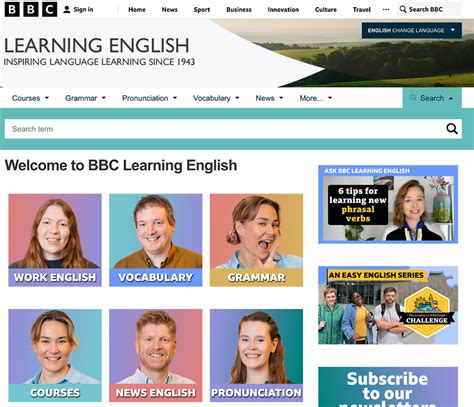Click the Welcome to BBC Learning English heading
Screen dimensions: 474x407
(121, 165)
